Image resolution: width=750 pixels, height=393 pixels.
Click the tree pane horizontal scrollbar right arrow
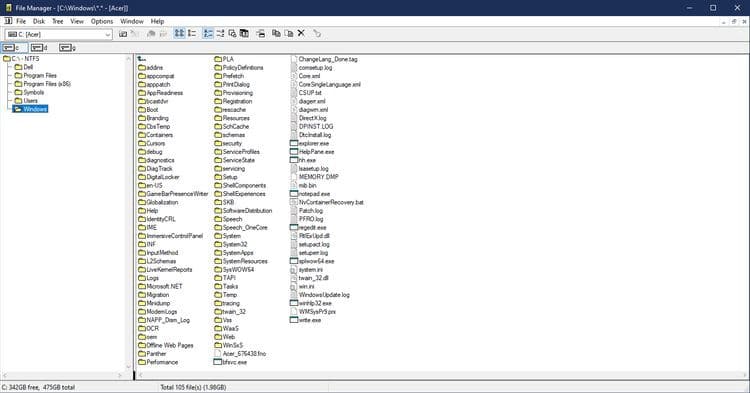pyautogui.click(x=121, y=376)
